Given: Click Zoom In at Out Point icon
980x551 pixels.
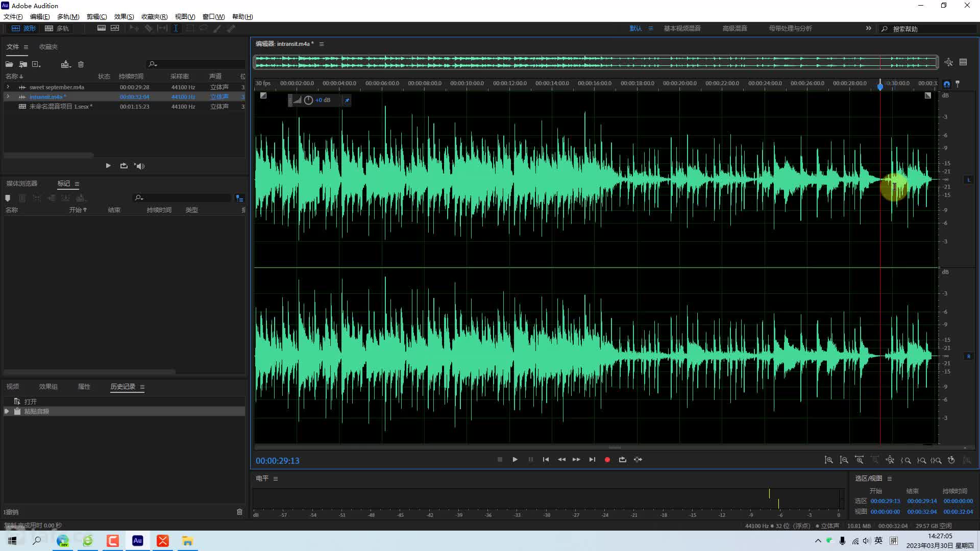Looking at the screenshot, I should coord(921,460).
